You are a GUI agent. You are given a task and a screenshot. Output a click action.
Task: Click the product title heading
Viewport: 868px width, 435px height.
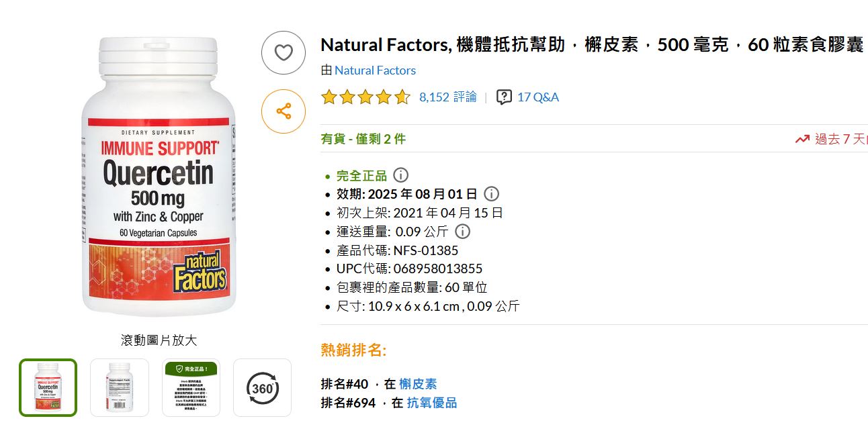click(x=591, y=45)
